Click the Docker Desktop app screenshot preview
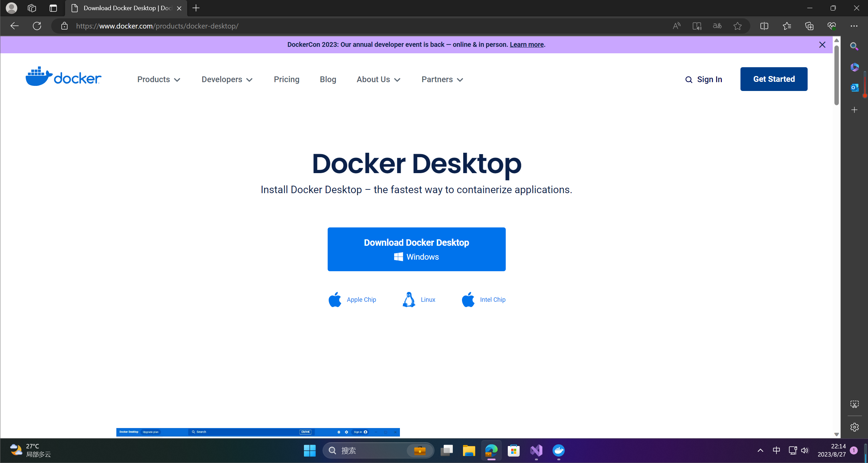The width and height of the screenshot is (868, 463). coord(258,432)
